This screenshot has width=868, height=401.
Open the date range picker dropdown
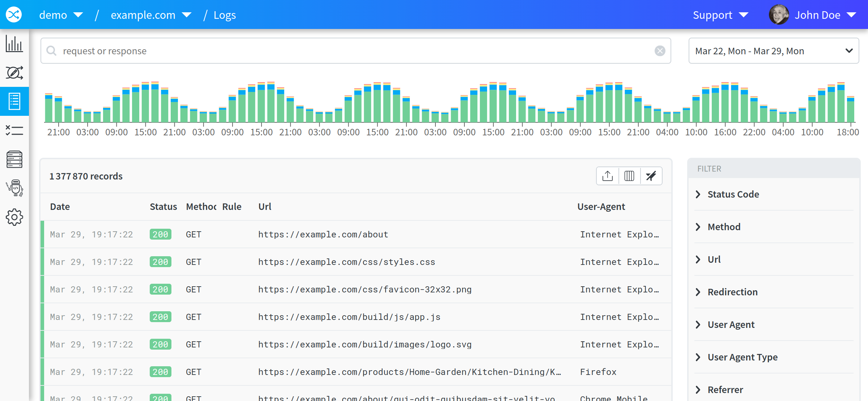pyautogui.click(x=774, y=51)
